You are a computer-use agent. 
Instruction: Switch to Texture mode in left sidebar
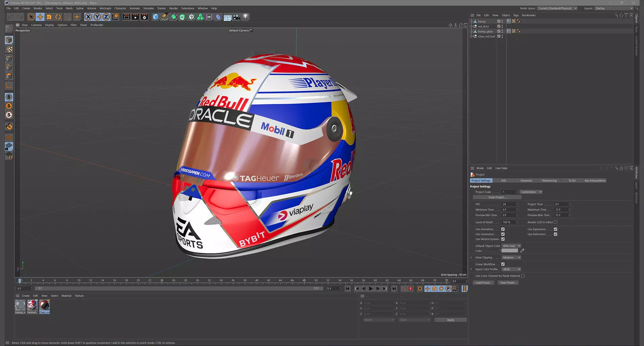pyautogui.click(x=9, y=49)
